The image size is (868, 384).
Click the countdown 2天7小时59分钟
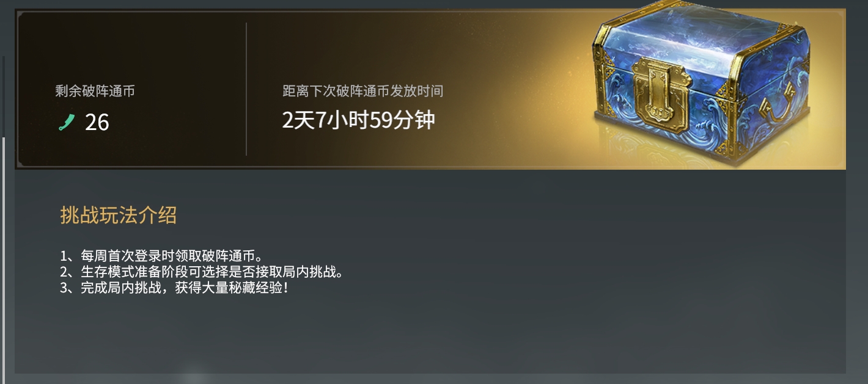tap(358, 120)
